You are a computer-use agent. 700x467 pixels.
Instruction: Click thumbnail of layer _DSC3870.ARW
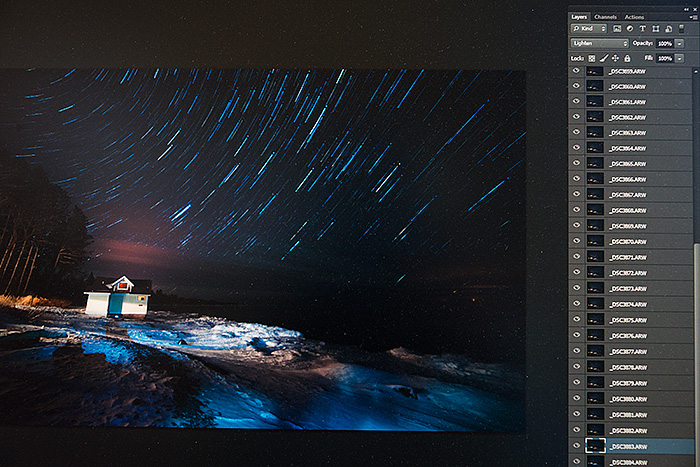(x=595, y=242)
